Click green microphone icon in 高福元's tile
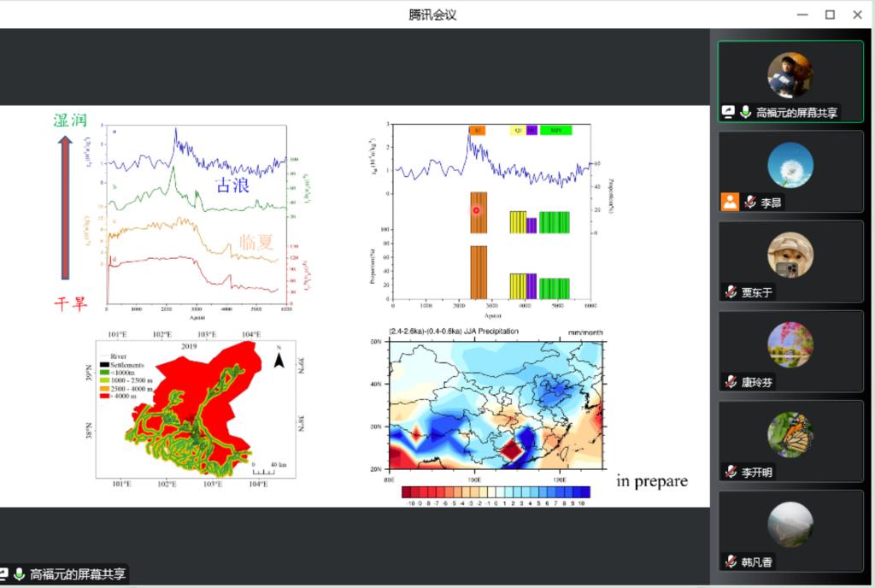Viewport: 875px width, 588px height. point(745,112)
